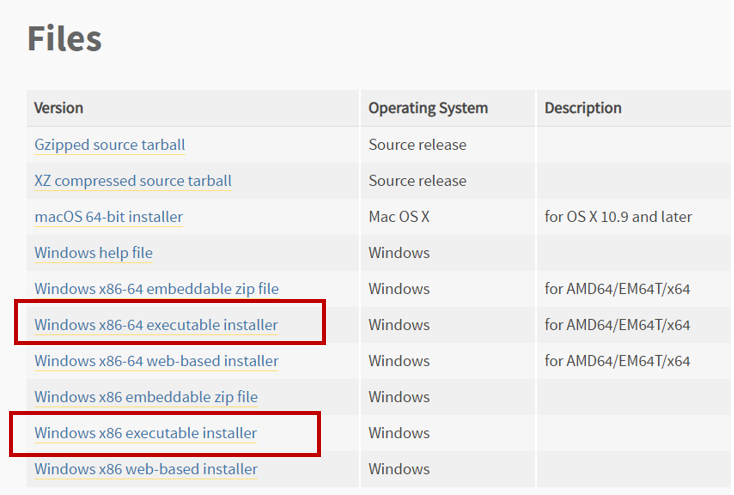Click Source release in Gzipped tarball row
The image size is (734, 495).
(417, 145)
